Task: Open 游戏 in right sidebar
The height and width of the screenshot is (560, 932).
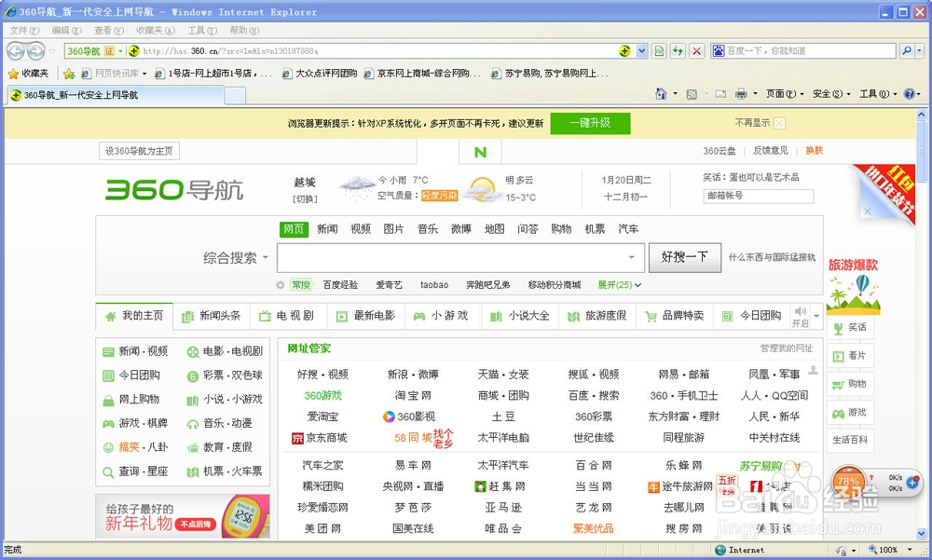Action: (850, 413)
